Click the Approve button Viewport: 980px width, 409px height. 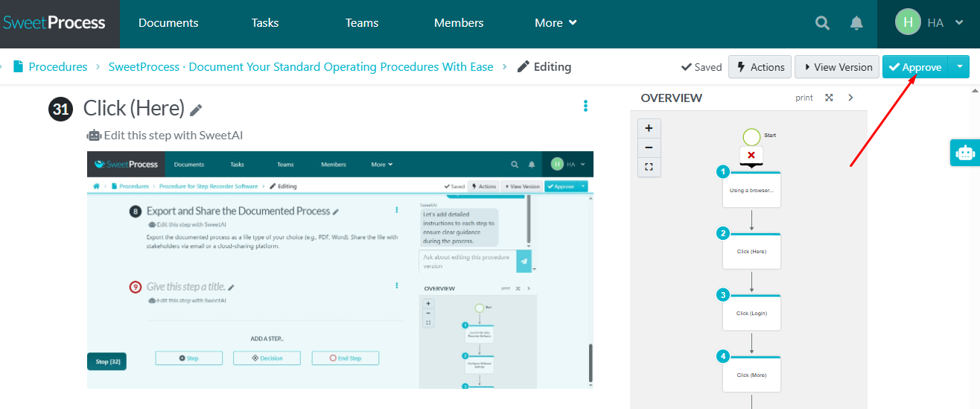pyautogui.click(x=915, y=66)
